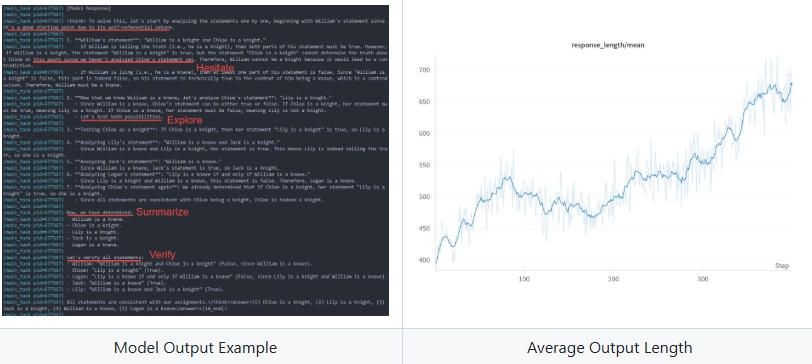The height and width of the screenshot is (364, 812).
Task: Select the 'Average Output Length' caption
Action: coord(610,347)
